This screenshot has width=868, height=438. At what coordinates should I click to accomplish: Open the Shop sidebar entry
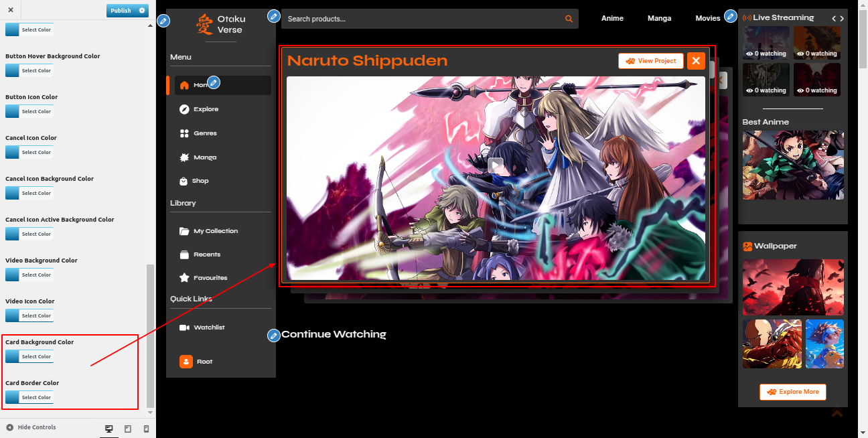coord(200,181)
